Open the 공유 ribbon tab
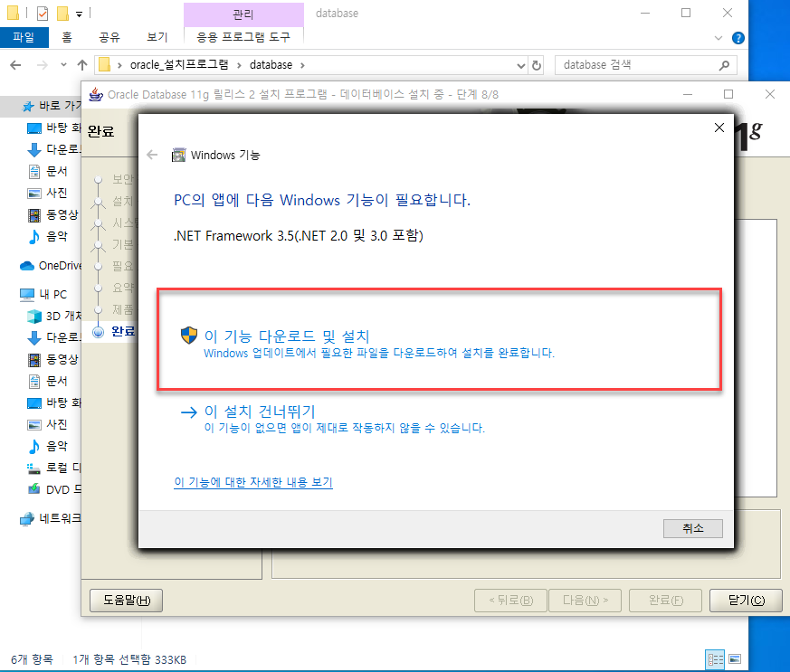 109,37
